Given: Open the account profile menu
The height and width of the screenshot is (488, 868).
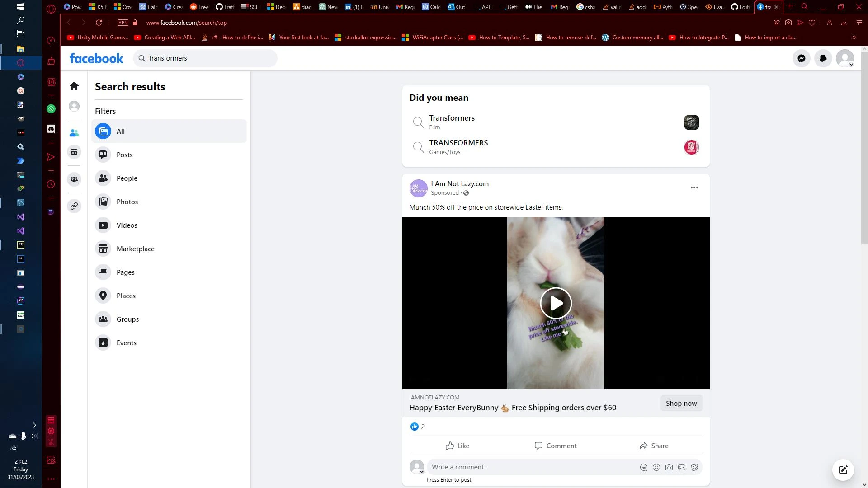Looking at the screenshot, I should click(844, 58).
